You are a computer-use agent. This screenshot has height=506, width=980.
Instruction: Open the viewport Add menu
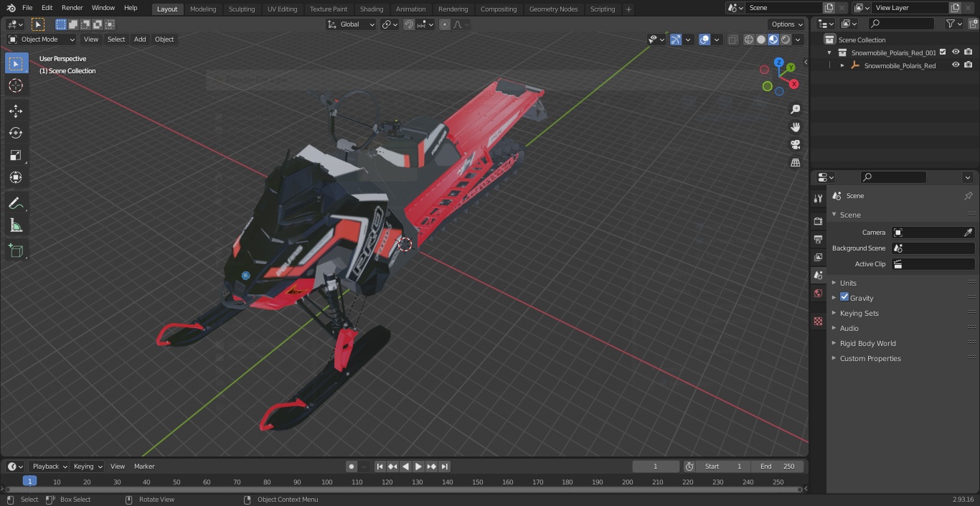coord(140,39)
